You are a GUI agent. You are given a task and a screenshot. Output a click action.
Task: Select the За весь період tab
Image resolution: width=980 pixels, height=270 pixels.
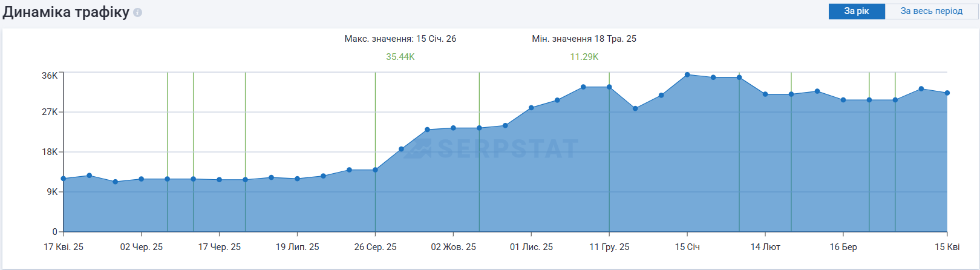tap(931, 11)
